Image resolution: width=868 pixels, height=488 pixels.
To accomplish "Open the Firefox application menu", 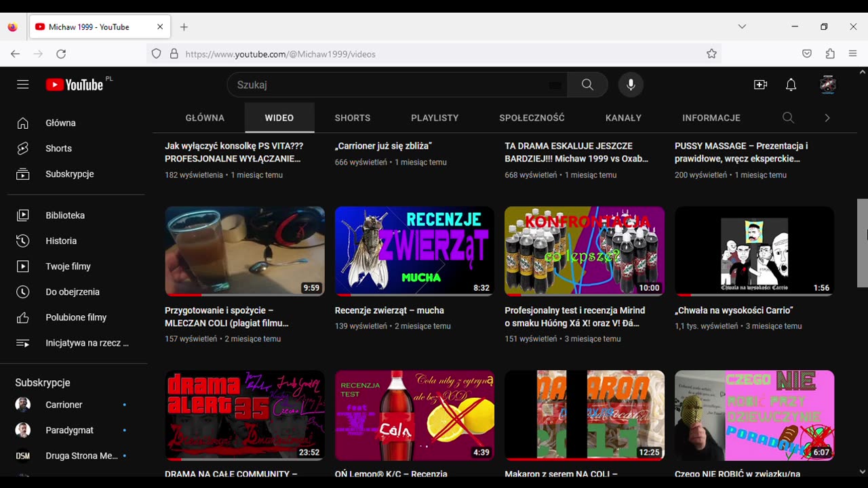I will point(852,54).
